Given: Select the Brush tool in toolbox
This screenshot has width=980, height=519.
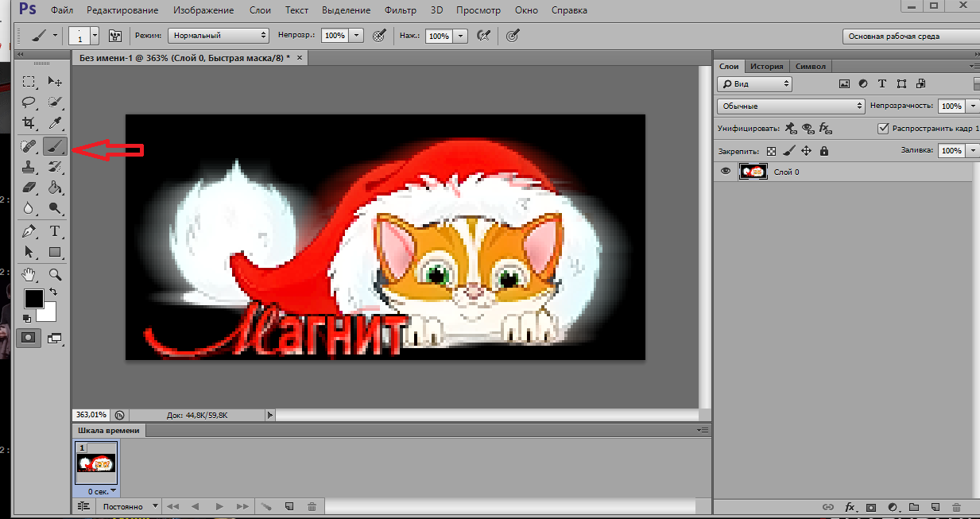Looking at the screenshot, I should [x=55, y=146].
